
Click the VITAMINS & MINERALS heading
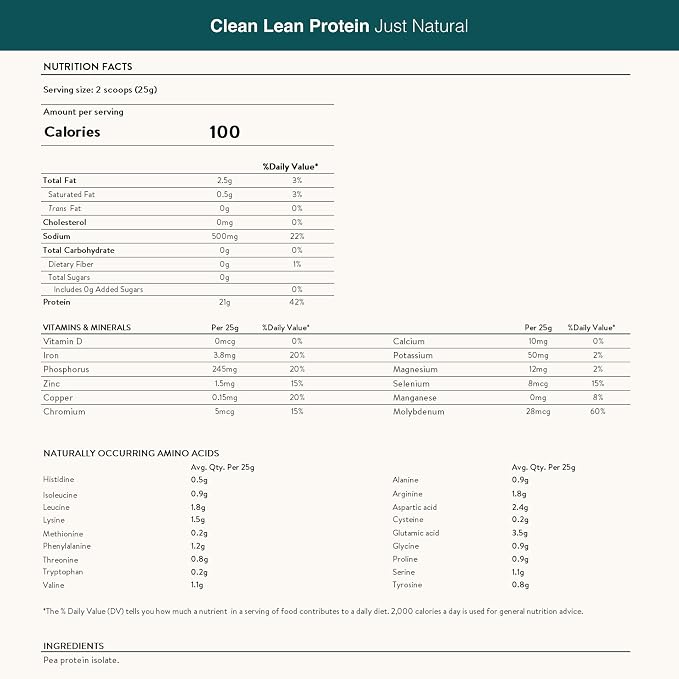pos(87,327)
